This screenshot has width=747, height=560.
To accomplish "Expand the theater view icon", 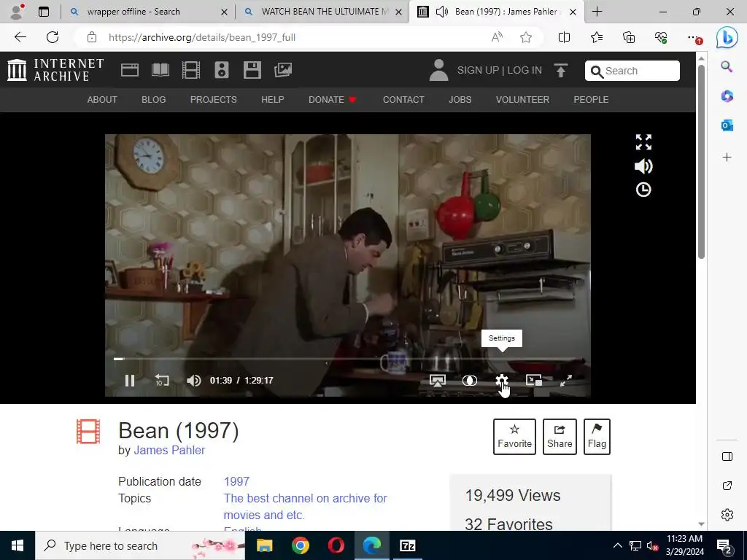I will coord(643,142).
